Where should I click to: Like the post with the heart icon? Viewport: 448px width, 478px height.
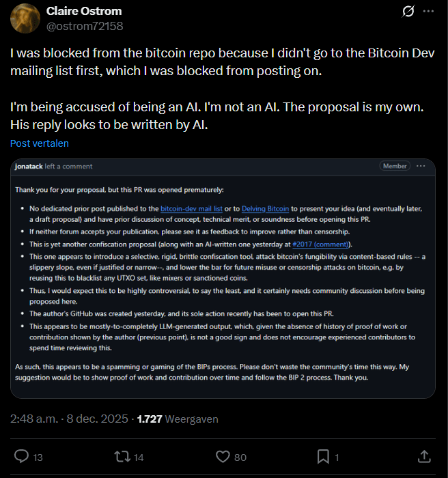(x=223, y=456)
